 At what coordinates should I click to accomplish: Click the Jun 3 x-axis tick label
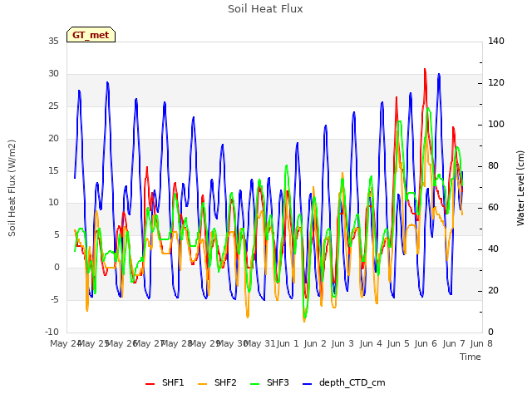coord(342,343)
